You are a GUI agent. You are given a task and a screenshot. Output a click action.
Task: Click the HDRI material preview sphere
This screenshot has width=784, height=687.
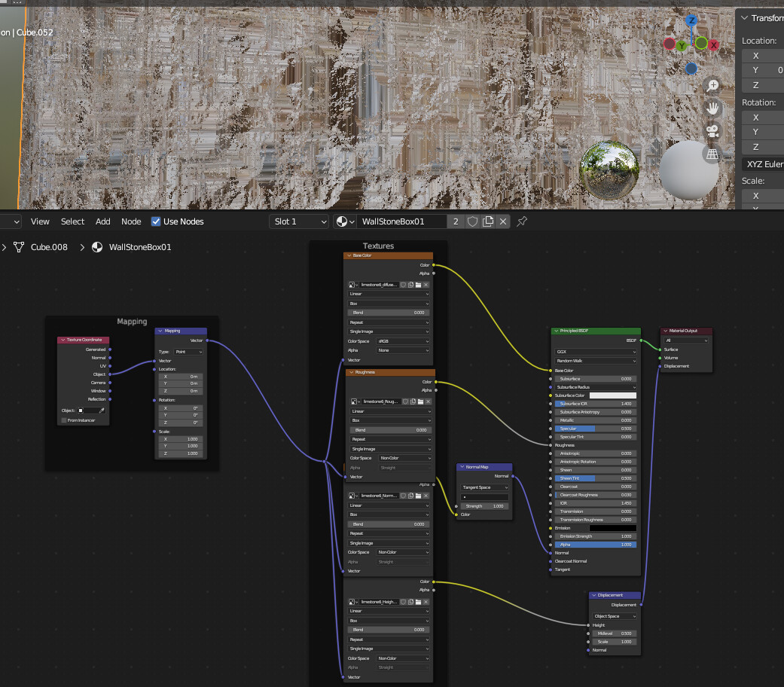609,170
